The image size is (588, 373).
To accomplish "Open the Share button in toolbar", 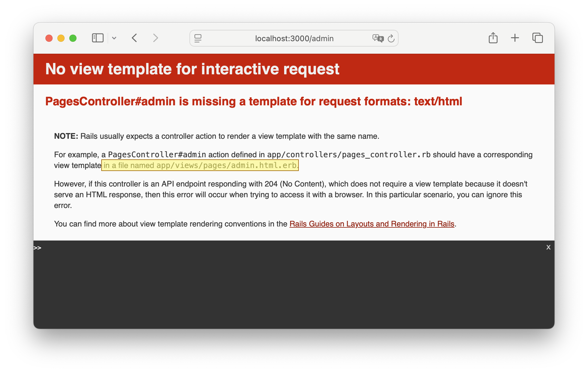I will click(493, 38).
